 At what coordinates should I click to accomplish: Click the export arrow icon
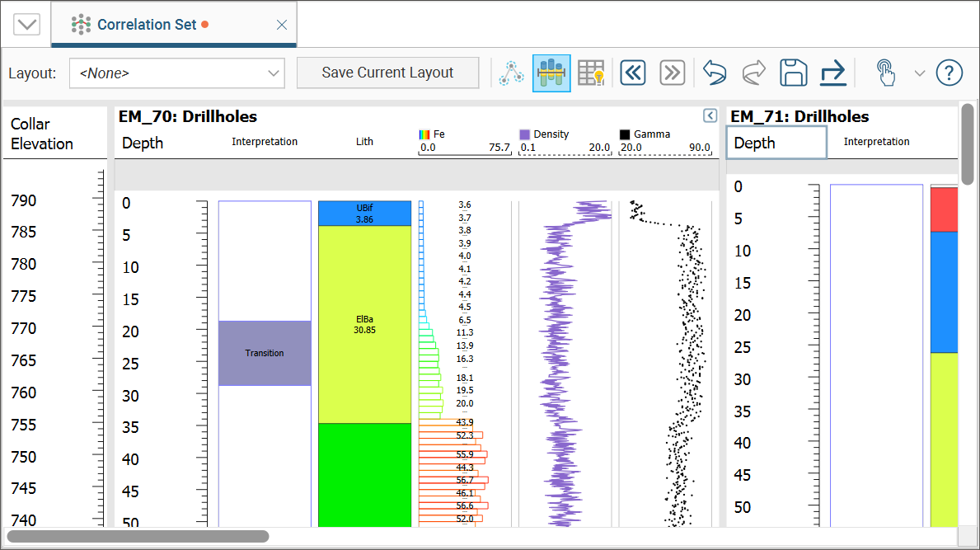832,73
